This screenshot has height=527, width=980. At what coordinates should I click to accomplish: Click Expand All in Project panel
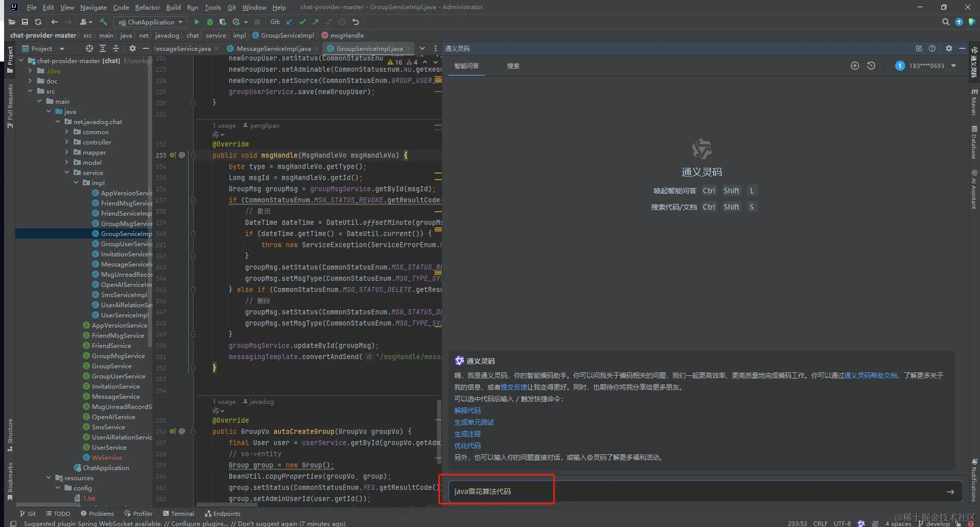(x=103, y=48)
